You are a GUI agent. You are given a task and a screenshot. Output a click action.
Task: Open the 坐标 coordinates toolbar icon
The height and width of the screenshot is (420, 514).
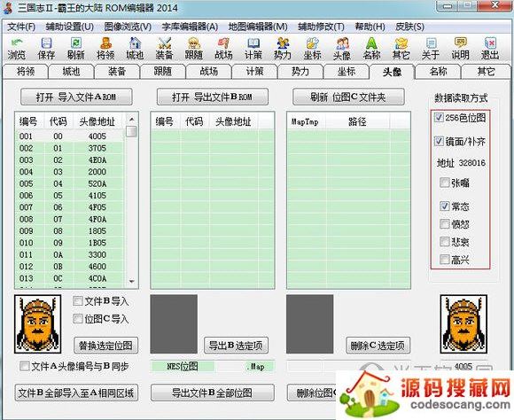pos(312,49)
